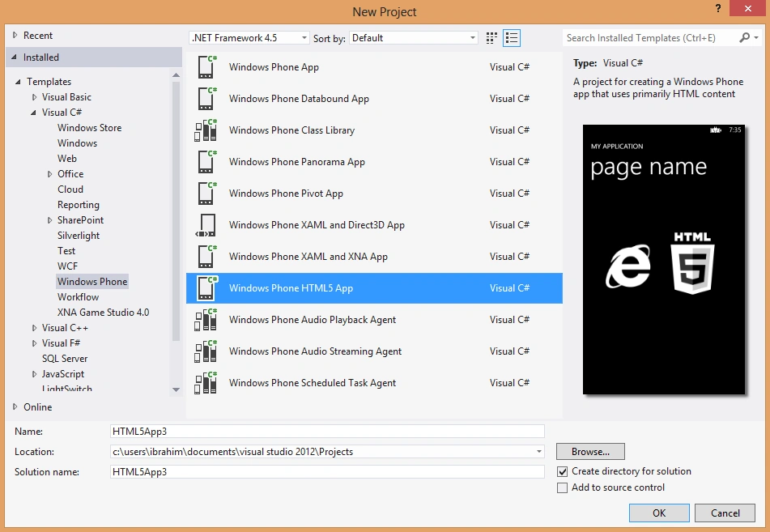Viewport: 770px width, 532px height.
Task: Click the OK button
Action: coord(659,513)
